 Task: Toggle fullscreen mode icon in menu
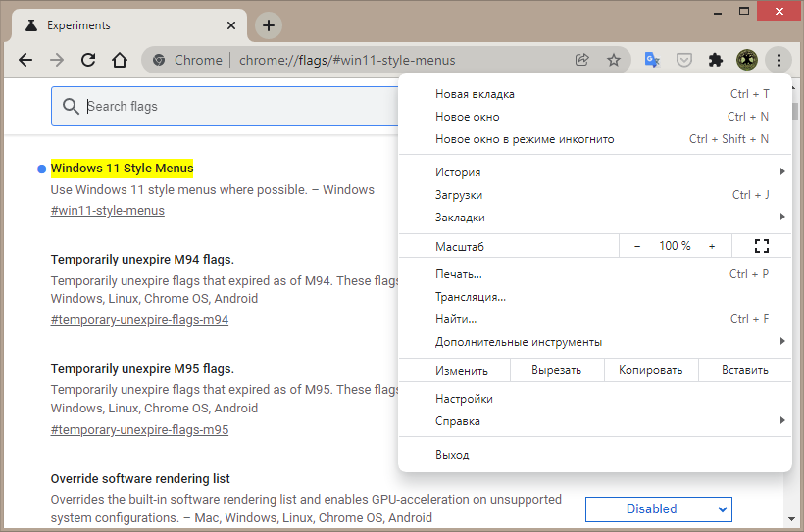pos(762,246)
